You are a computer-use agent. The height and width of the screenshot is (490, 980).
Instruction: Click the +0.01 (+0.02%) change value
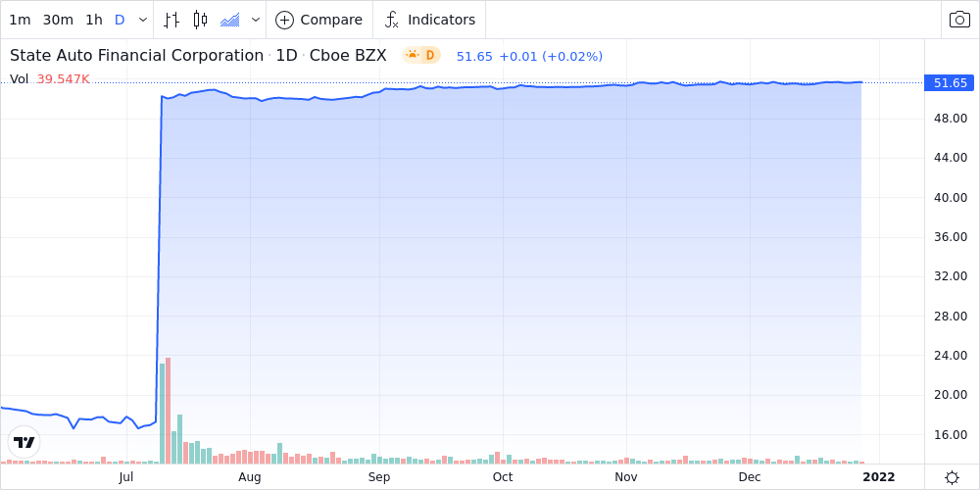click(551, 56)
